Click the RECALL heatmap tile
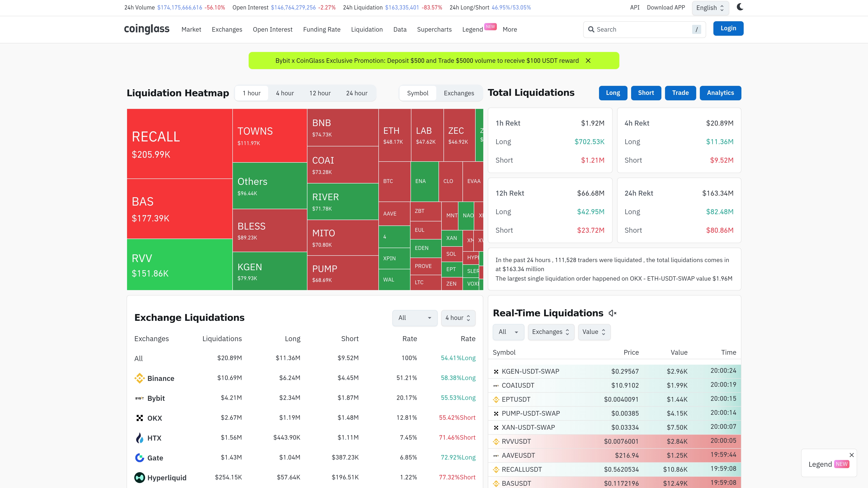Screen dimensions: 868x488 pyautogui.click(x=179, y=143)
